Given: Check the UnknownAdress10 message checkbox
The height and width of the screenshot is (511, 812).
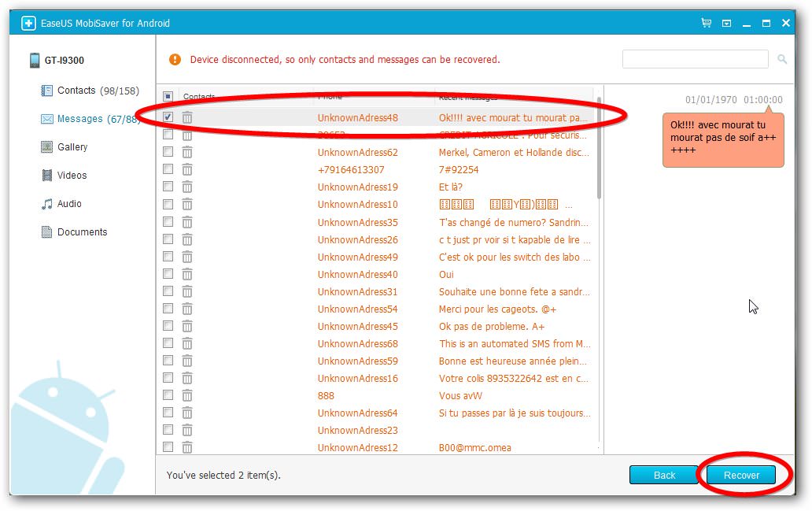Looking at the screenshot, I should pyautogui.click(x=168, y=204).
